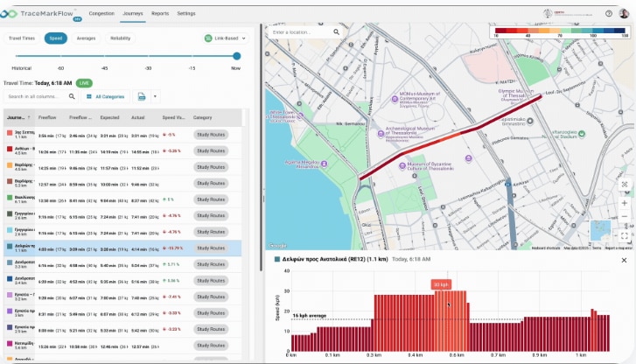Select the Speed view pill
636x364 pixels.
click(56, 38)
